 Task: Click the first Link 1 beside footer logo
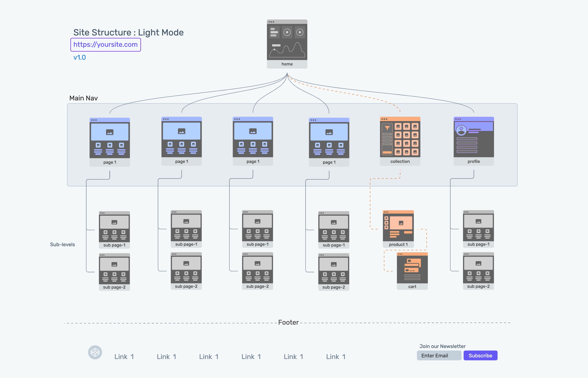tap(124, 357)
